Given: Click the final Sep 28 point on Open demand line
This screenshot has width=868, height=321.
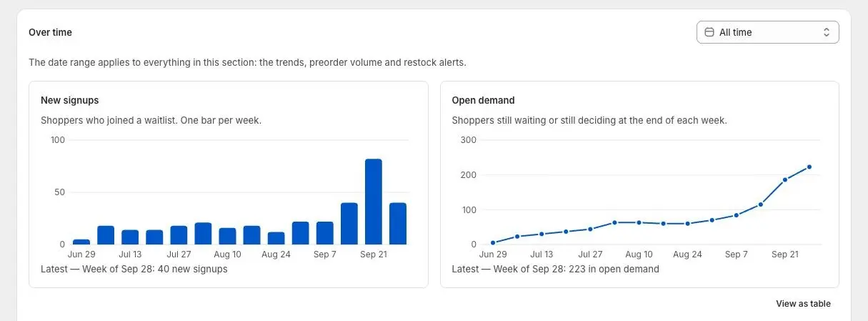Looking at the screenshot, I should click(809, 167).
